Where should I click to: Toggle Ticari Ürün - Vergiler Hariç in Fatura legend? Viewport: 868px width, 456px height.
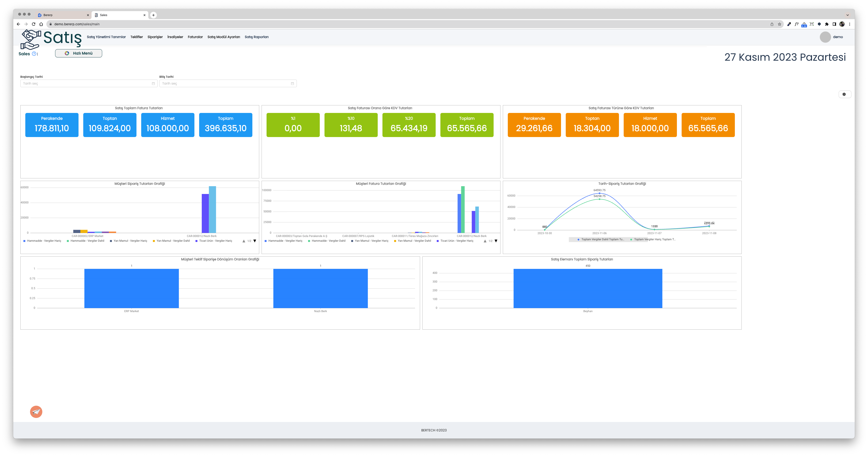pos(455,241)
